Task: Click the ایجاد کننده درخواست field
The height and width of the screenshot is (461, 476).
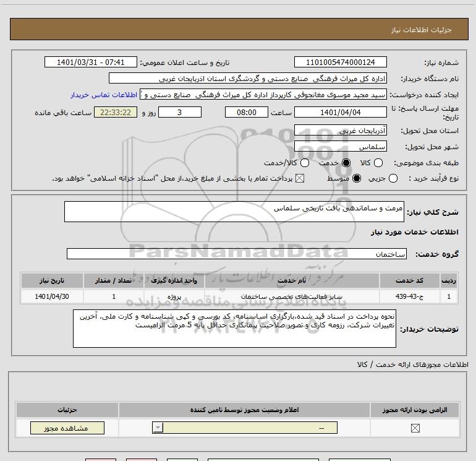Action: (x=263, y=95)
